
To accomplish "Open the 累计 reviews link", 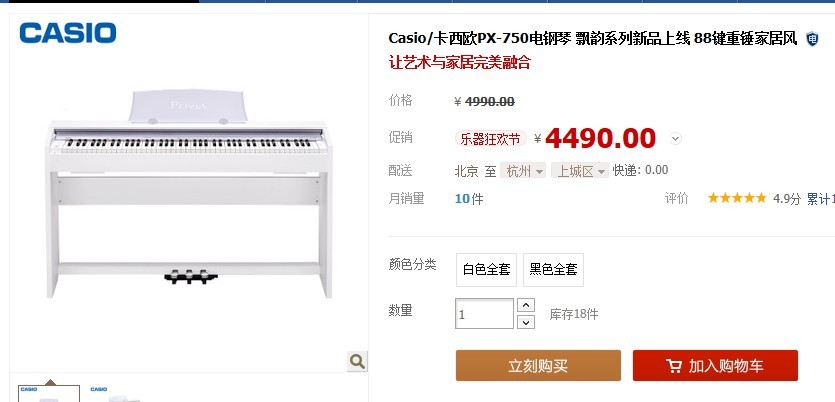I will [x=821, y=199].
